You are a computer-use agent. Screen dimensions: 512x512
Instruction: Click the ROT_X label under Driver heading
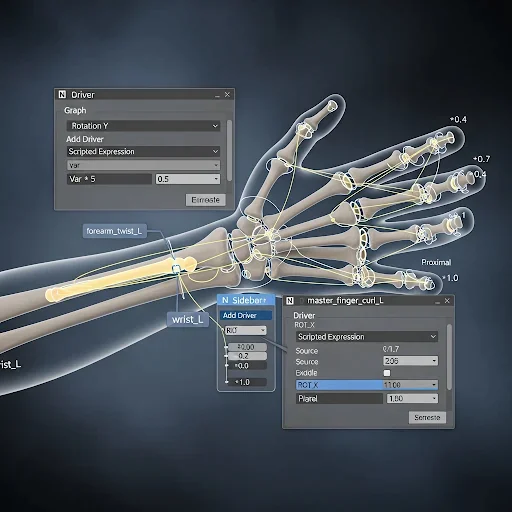click(x=304, y=325)
